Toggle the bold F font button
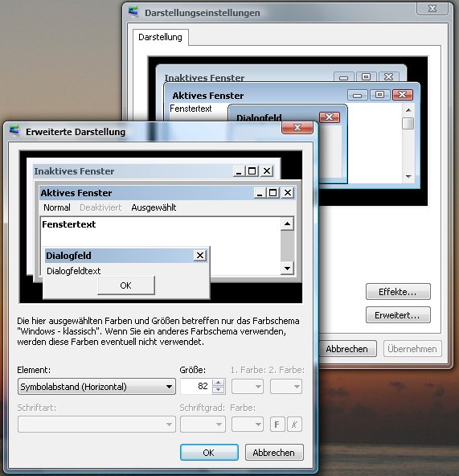 (x=277, y=424)
